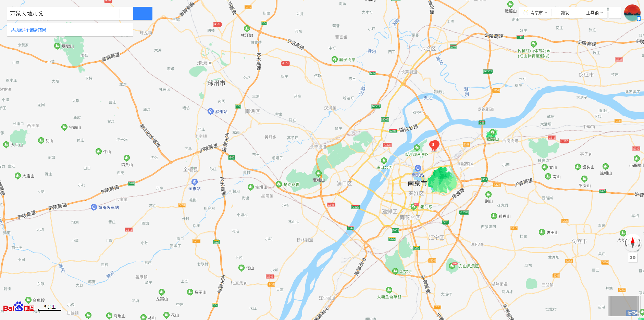The height and width of the screenshot is (320, 644).
Task: Click the weather icon beside 南京市
Action: pyautogui.click(x=526, y=12)
